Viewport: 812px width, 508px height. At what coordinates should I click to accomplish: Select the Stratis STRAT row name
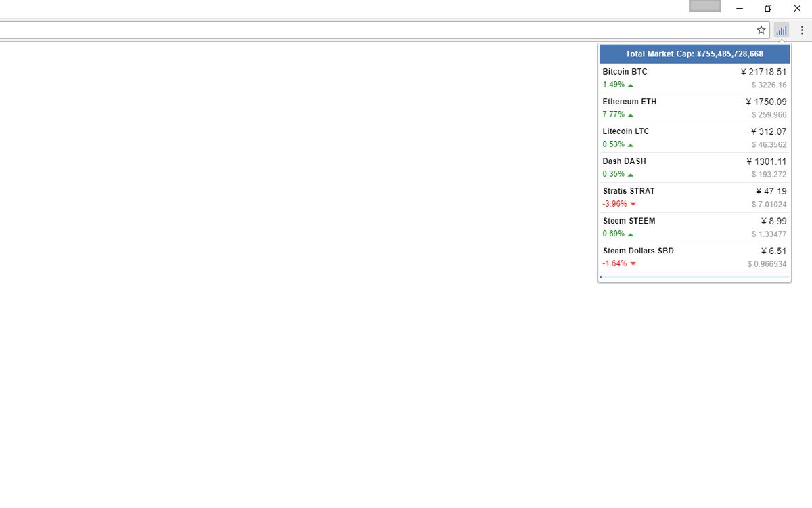(x=629, y=191)
